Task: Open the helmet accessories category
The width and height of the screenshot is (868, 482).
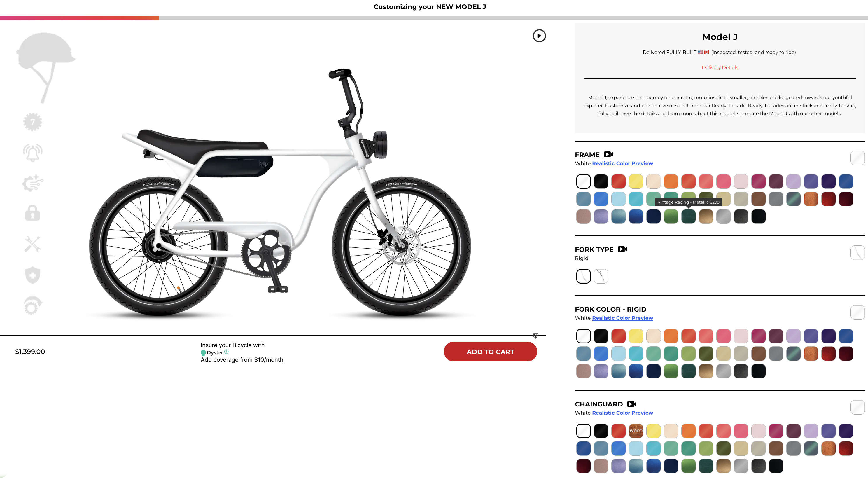Action: pos(46,67)
